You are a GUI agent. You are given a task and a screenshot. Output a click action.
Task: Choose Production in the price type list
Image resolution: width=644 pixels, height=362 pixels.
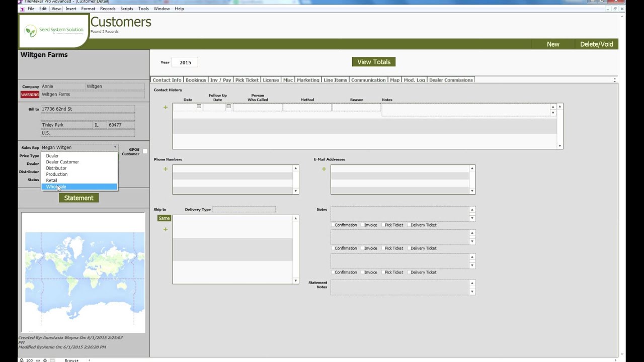[79, 174]
